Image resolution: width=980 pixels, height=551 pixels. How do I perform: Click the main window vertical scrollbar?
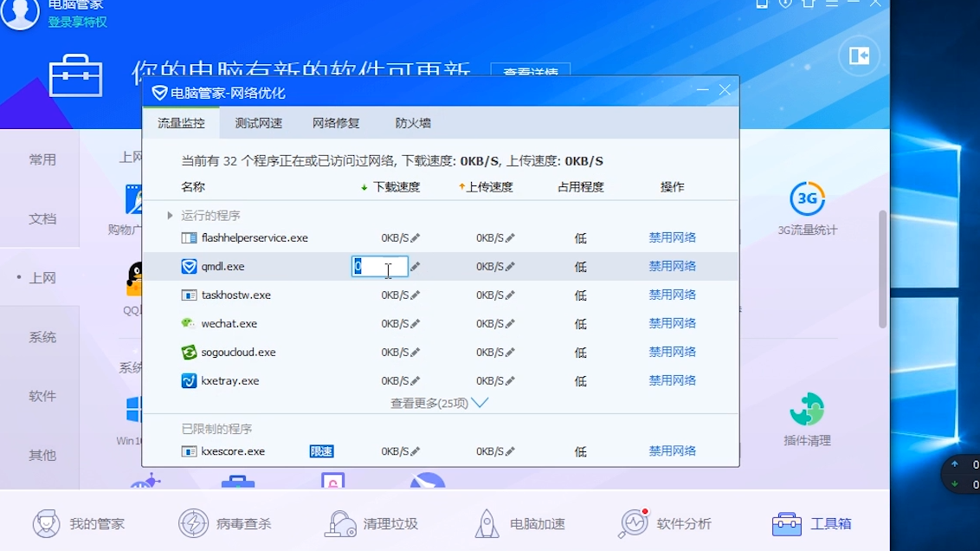pos(882,269)
